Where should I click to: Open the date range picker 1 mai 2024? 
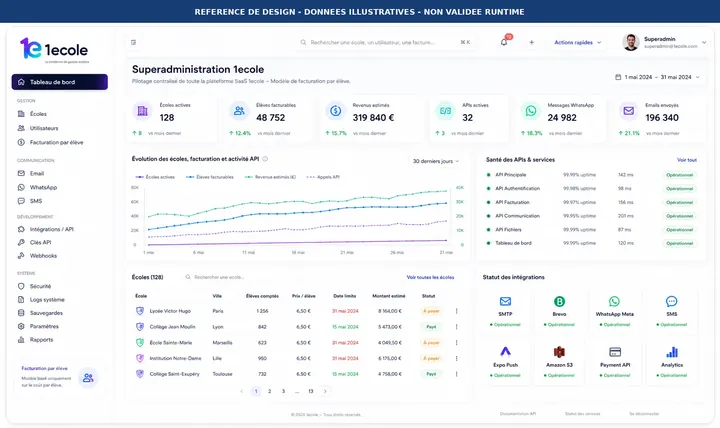pyautogui.click(x=658, y=77)
